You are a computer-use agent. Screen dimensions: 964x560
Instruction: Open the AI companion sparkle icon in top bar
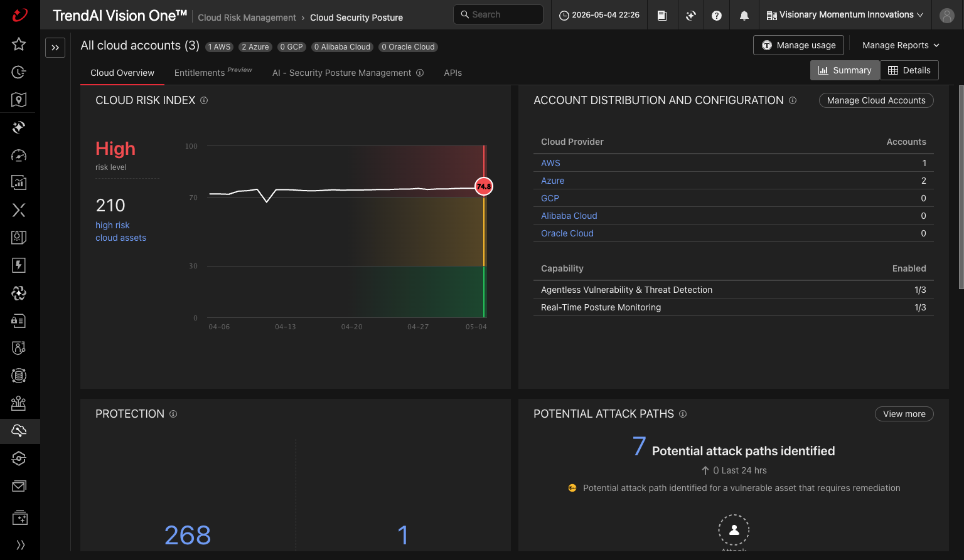(690, 15)
